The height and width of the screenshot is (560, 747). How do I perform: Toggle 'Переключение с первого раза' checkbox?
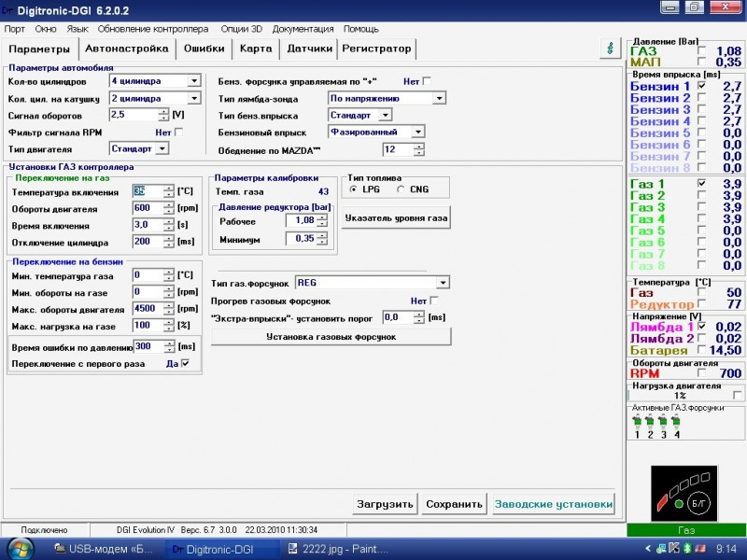tap(185, 363)
